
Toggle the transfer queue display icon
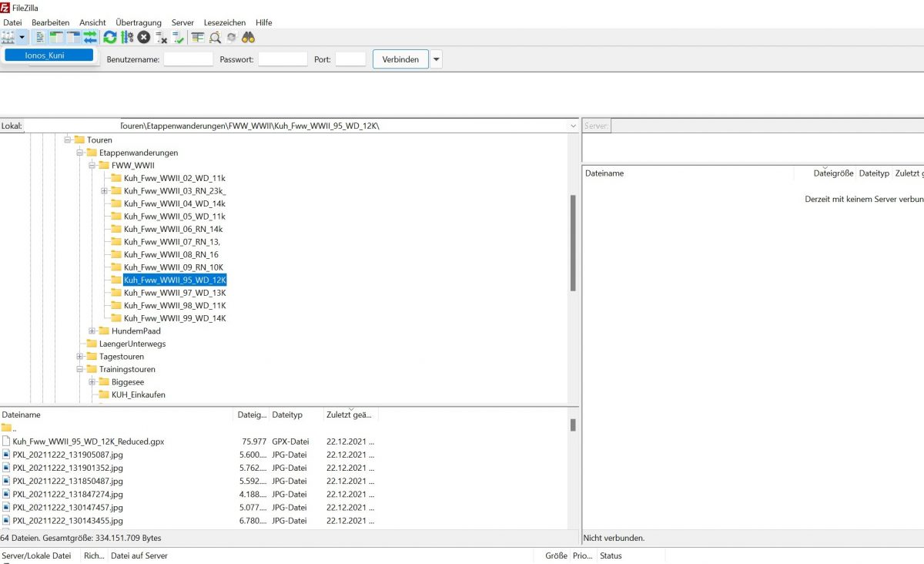(x=90, y=37)
